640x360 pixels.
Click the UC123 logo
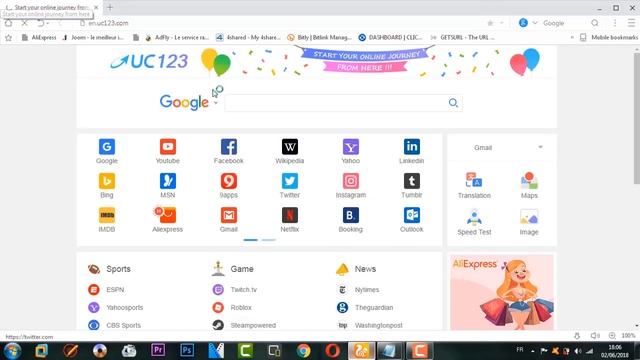[x=149, y=62]
